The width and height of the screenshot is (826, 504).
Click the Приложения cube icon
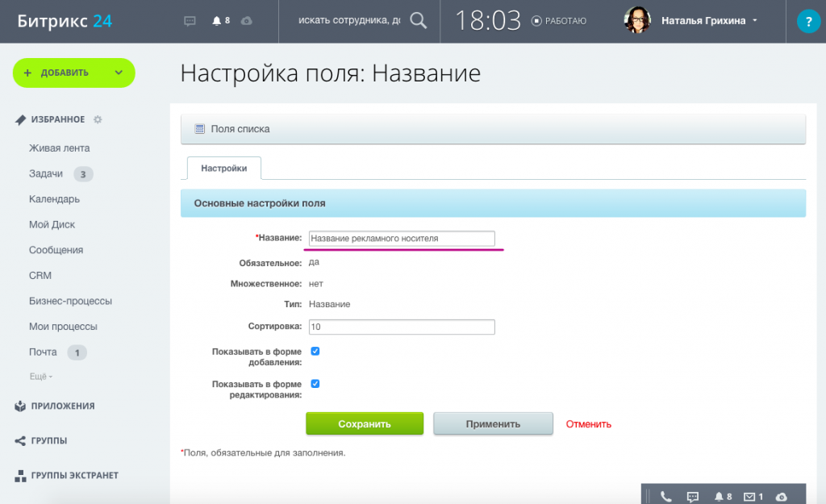tap(20, 406)
